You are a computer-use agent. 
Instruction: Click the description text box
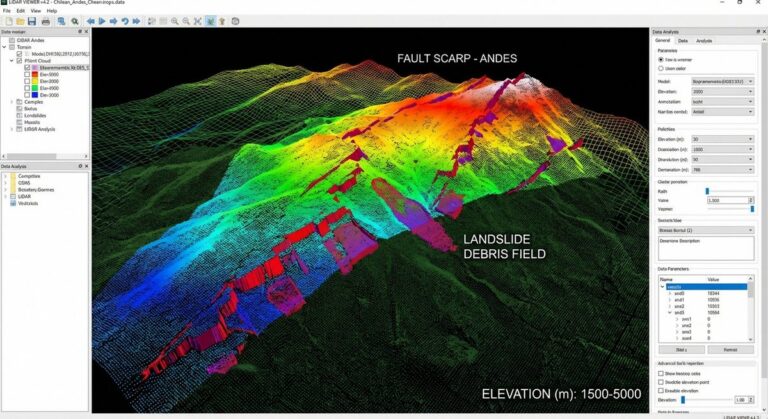(x=706, y=248)
